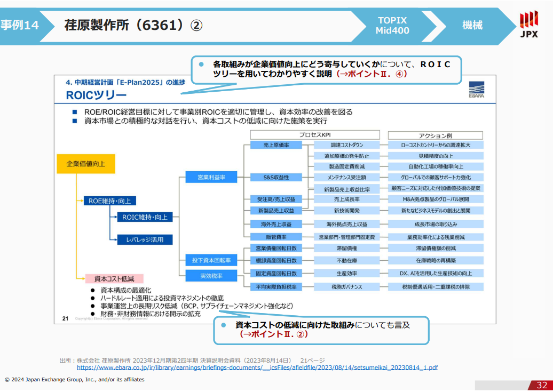Image resolution: width=553 pixels, height=392 pixels.
Task: Click the 事例14 header label
Action: pyautogui.click(x=19, y=25)
